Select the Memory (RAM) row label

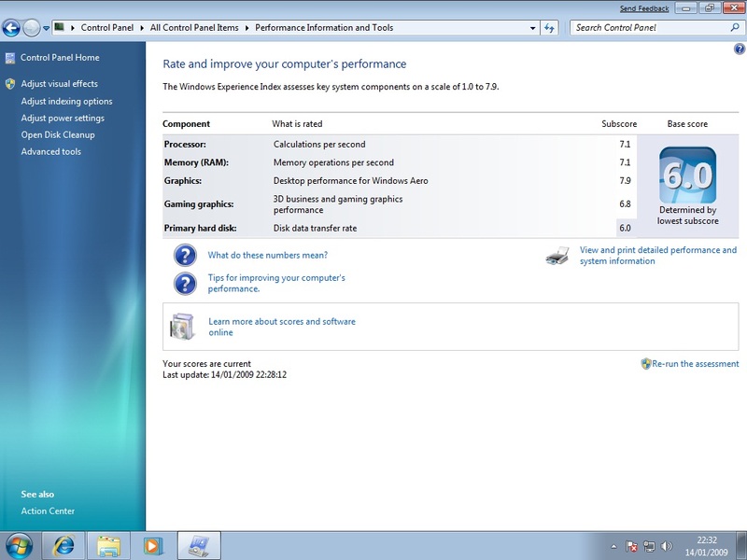point(196,162)
